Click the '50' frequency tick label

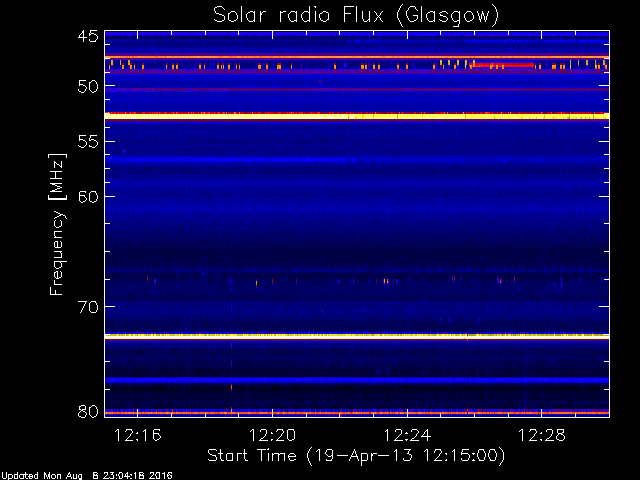(88, 87)
